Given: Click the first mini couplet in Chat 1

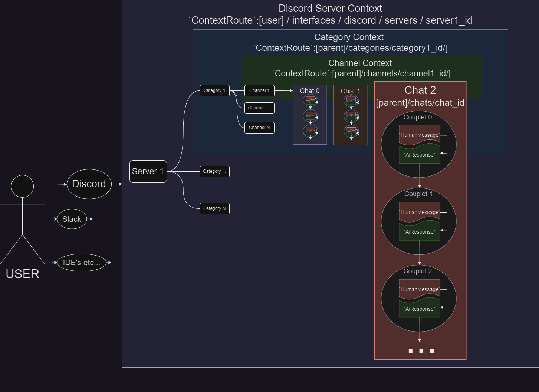Looking at the screenshot, I should pyautogui.click(x=351, y=100).
